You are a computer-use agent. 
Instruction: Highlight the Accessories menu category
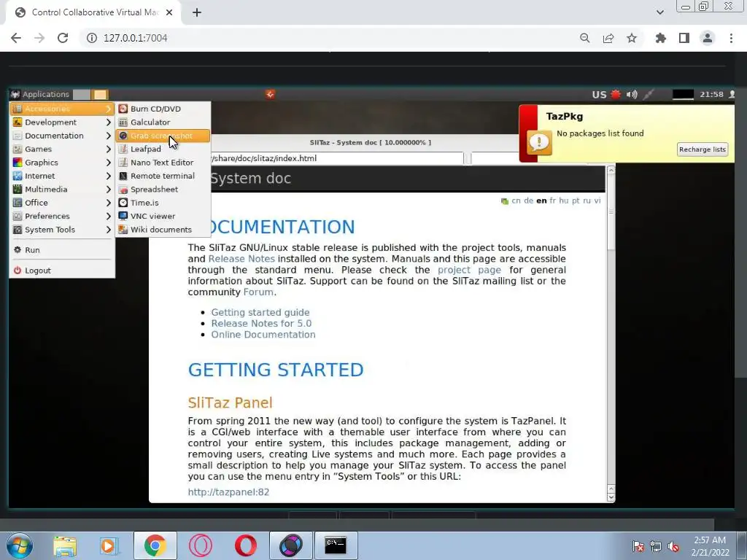tap(62, 109)
